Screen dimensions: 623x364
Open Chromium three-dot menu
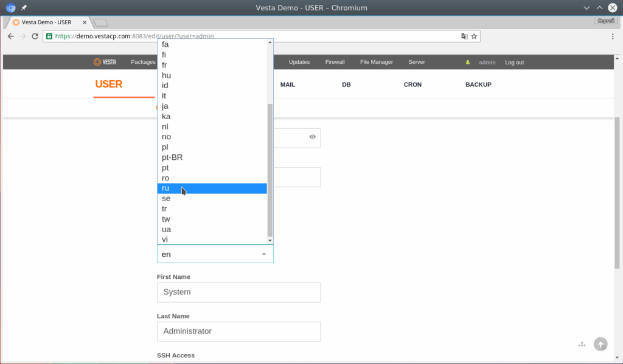coord(613,36)
